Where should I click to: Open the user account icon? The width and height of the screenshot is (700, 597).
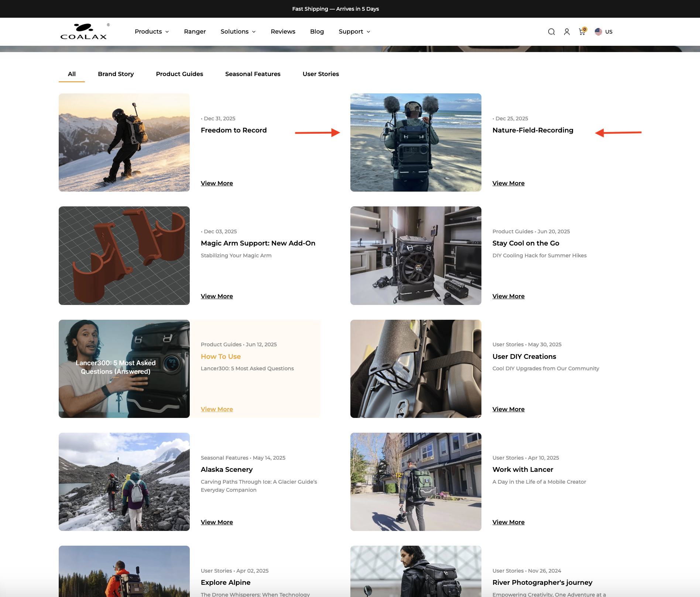point(567,32)
